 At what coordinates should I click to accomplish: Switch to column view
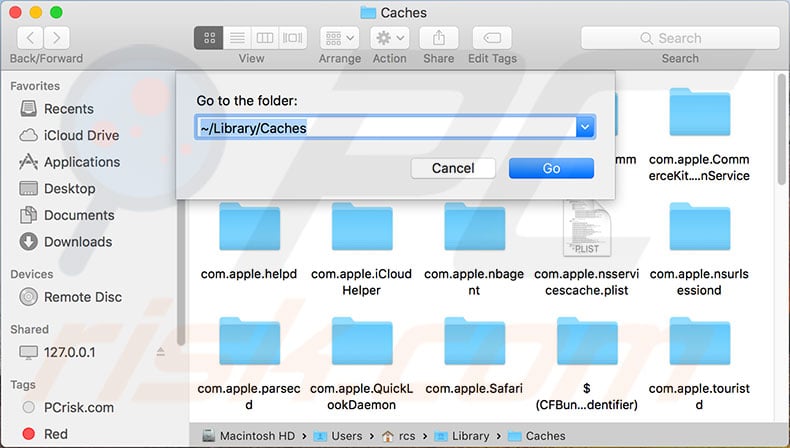pyautogui.click(x=265, y=38)
